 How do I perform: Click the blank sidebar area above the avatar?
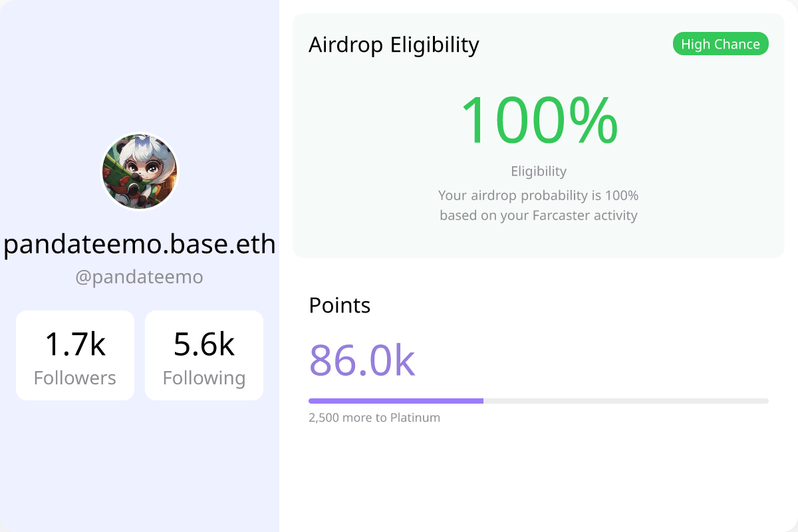[140, 66]
